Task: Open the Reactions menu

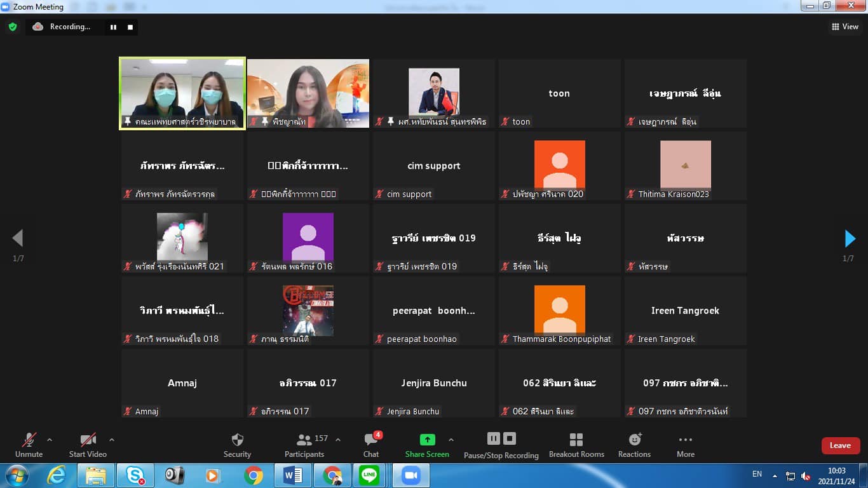Action: (x=634, y=445)
